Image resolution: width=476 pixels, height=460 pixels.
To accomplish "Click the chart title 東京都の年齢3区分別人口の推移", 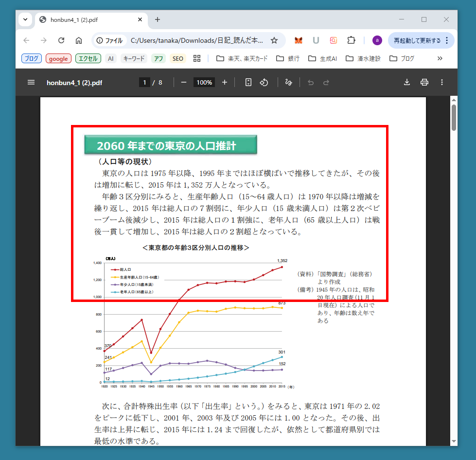I will pos(196,248).
